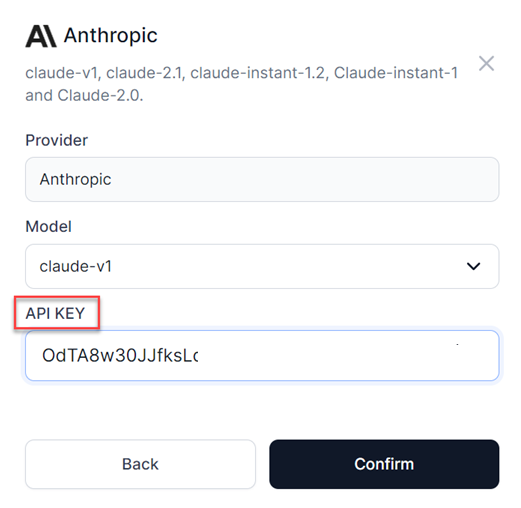Screen dimensions: 521x508
Task: Close the Anthropic setup dialog
Action: (x=486, y=63)
